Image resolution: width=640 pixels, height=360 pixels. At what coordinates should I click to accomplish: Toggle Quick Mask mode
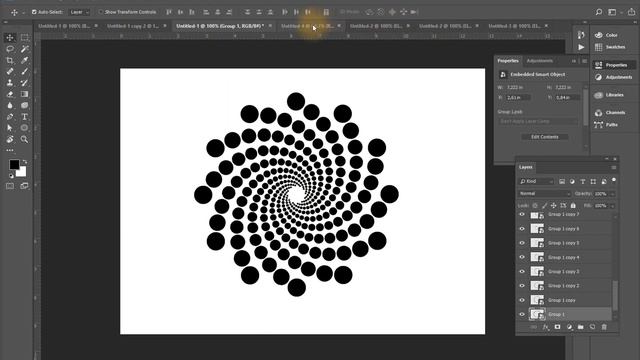[10, 186]
